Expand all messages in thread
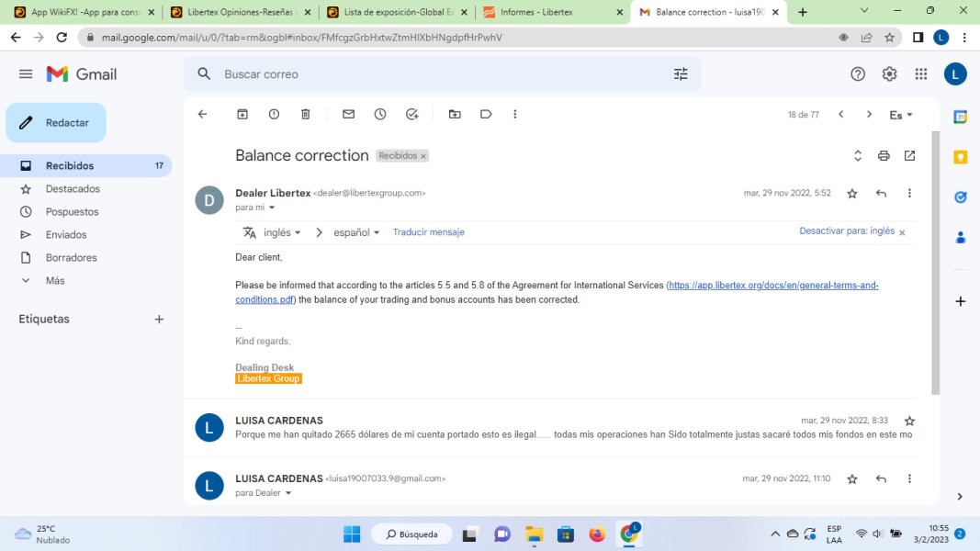This screenshot has width=980, height=551. [858, 155]
